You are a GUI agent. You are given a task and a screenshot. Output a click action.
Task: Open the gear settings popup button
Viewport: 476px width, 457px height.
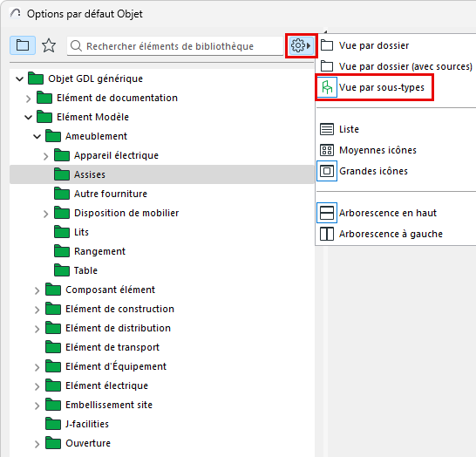click(x=301, y=46)
